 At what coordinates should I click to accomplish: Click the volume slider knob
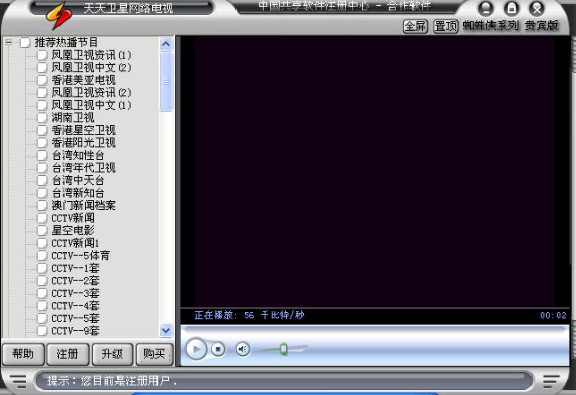click(x=283, y=349)
